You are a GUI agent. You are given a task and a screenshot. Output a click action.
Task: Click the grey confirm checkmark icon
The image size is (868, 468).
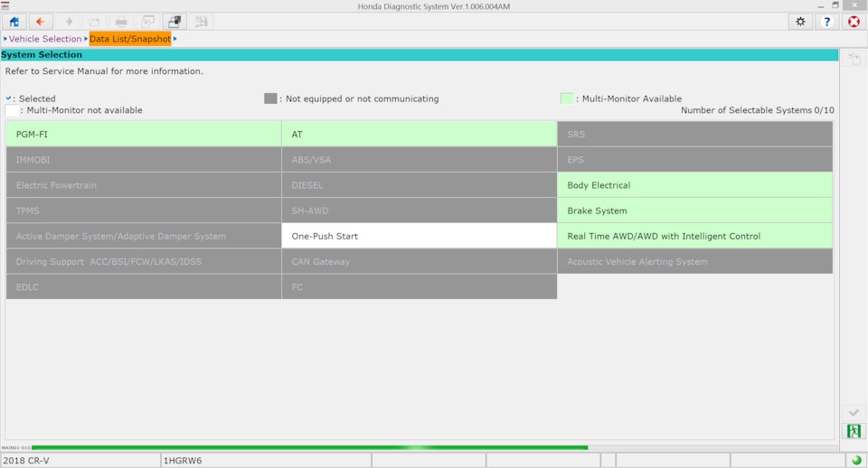coord(854,413)
